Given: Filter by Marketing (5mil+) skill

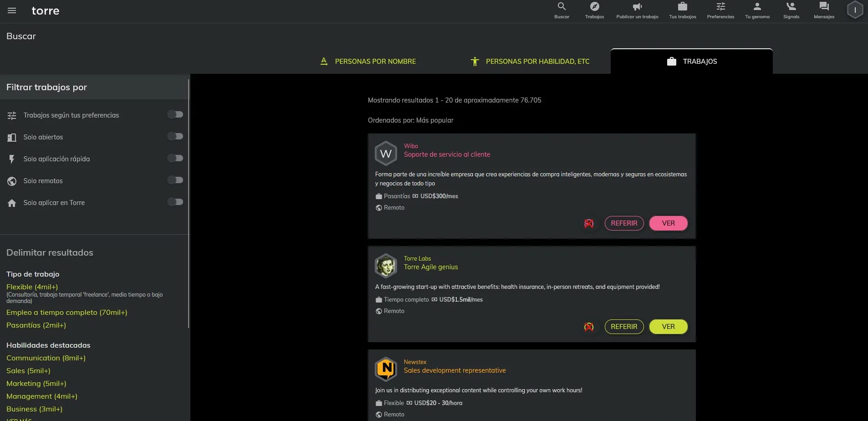Looking at the screenshot, I should (36, 384).
